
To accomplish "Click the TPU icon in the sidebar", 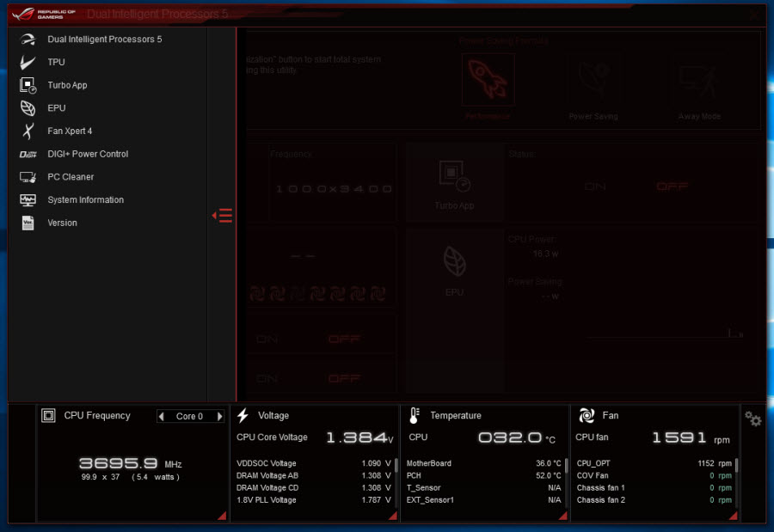I will coord(28,62).
